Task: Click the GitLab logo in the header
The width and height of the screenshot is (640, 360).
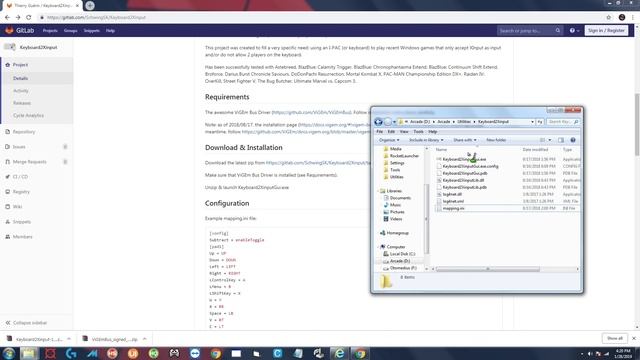Action: click(19, 31)
